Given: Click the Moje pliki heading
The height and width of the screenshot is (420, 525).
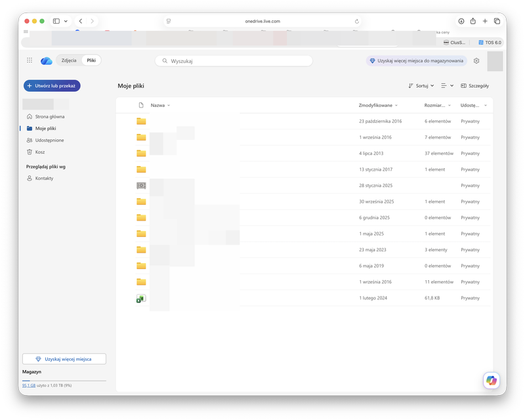Looking at the screenshot, I should 131,86.
